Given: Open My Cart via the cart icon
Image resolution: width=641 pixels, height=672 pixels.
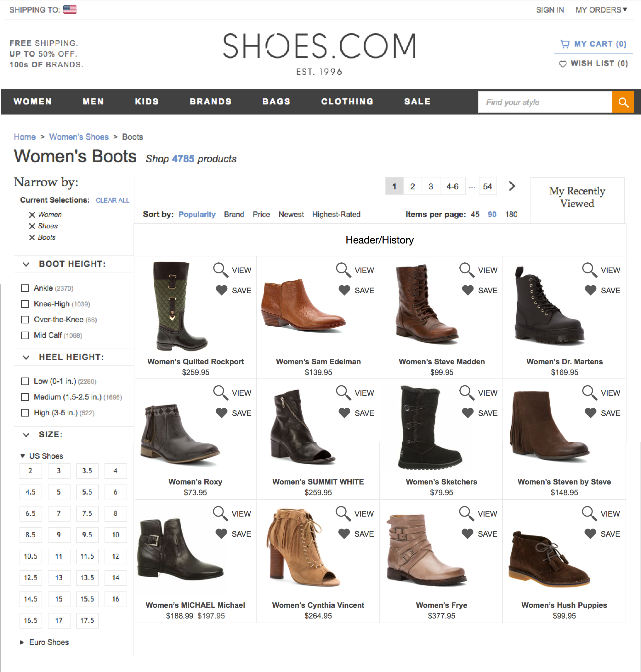Looking at the screenshot, I should (x=565, y=44).
